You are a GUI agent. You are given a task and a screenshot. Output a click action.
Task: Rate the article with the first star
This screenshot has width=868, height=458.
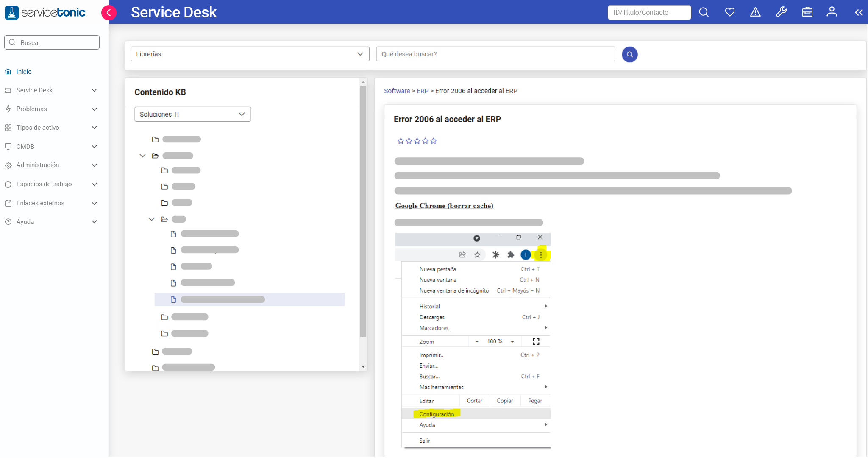(401, 141)
